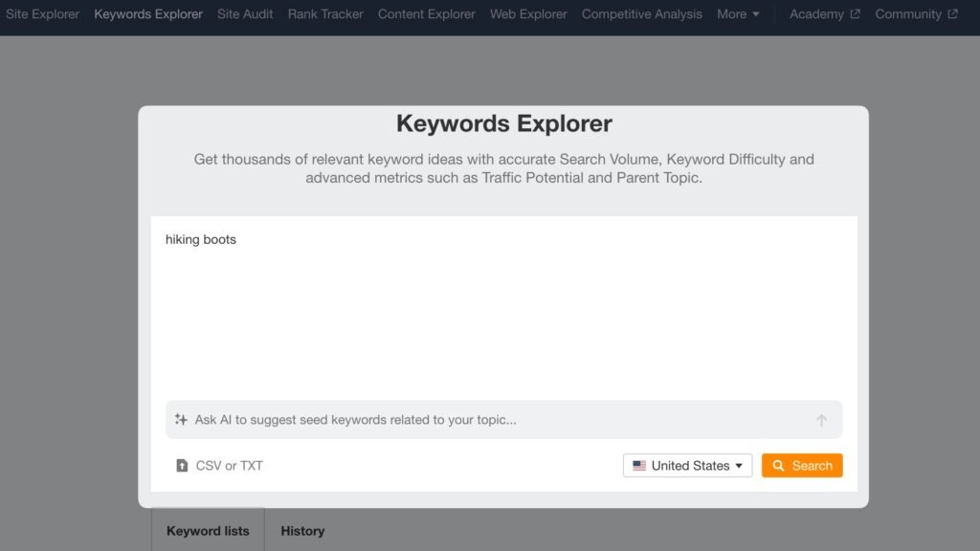The width and height of the screenshot is (980, 551).
Task: Visit the Community external link
Action: (x=916, y=13)
